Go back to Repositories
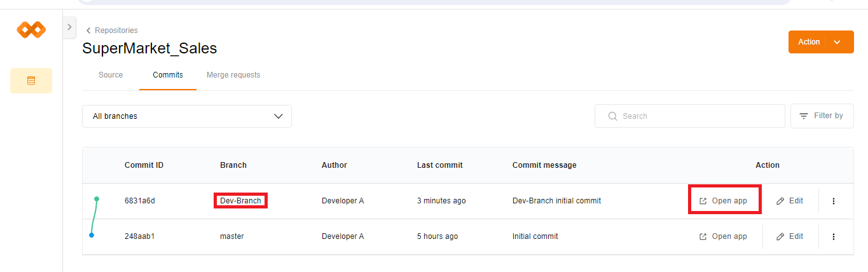This screenshot has width=868, height=272. click(112, 31)
